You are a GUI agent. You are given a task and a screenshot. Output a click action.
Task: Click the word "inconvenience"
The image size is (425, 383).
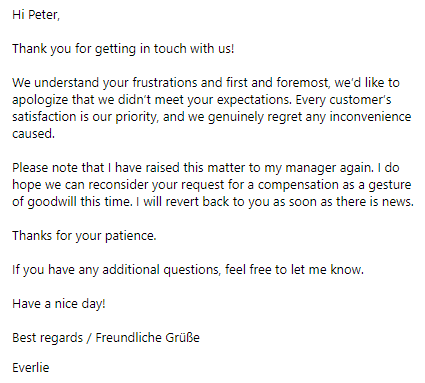370,117
